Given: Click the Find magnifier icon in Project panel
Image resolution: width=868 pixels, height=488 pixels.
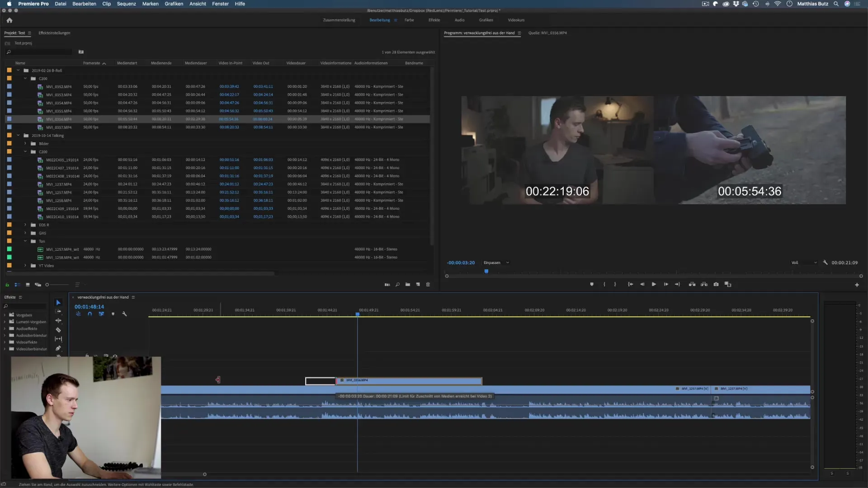Looking at the screenshot, I should [x=397, y=285].
